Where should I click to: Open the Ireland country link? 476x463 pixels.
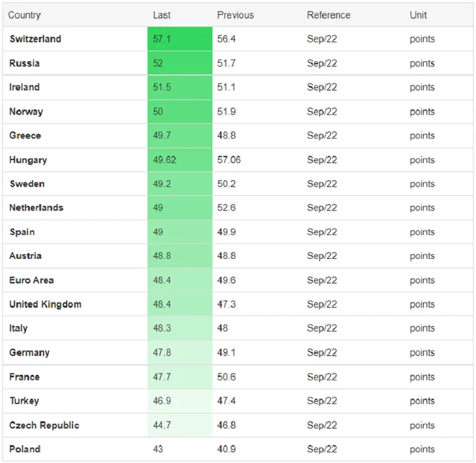click(25, 87)
